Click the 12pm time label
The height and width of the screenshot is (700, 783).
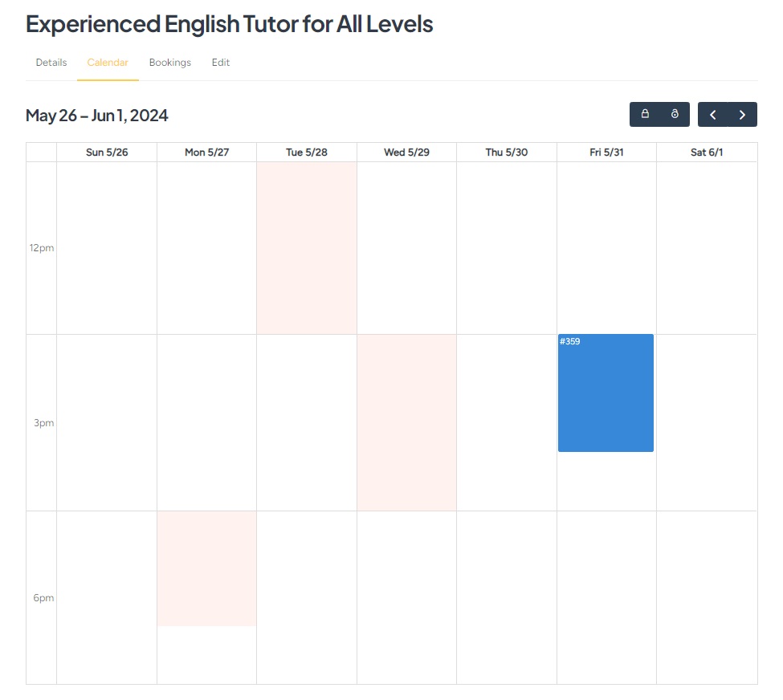41,248
